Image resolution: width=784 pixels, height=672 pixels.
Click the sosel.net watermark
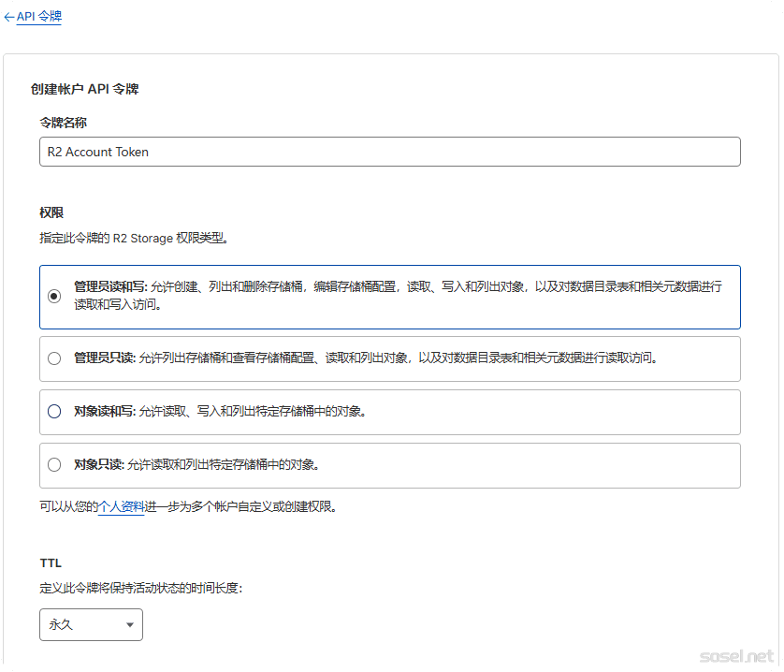point(736,656)
